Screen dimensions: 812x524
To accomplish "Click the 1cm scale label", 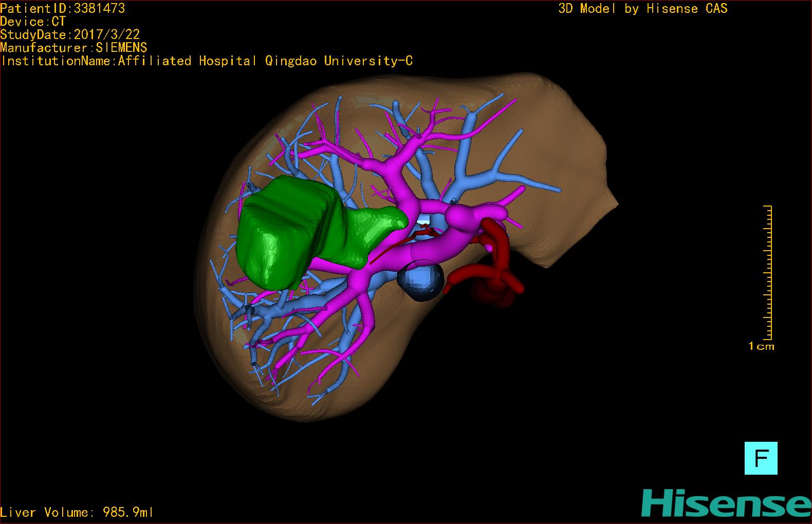I will pyautogui.click(x=761, y=346).
